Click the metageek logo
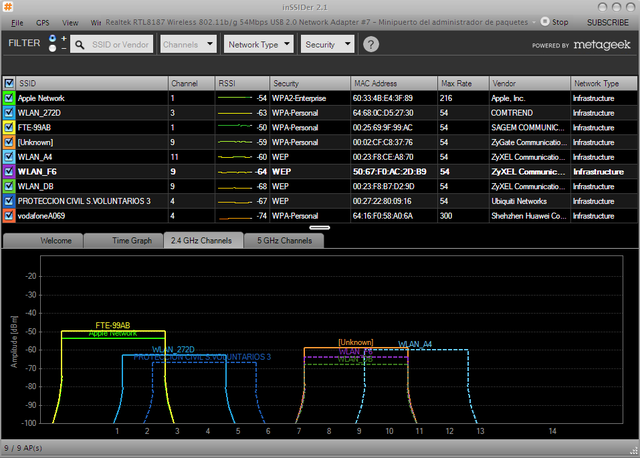This screenshot has width=640, height=458. click(x=602, y=45)
